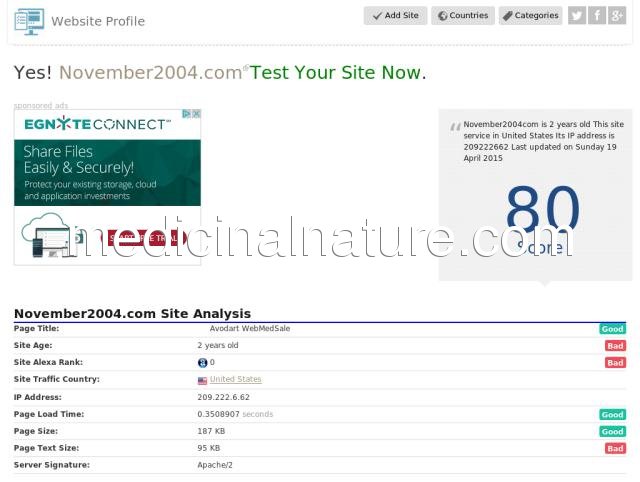This screenshot has height=482, width=640.
Task: Select the site age value 2 years old
Action: click(218, 345)
